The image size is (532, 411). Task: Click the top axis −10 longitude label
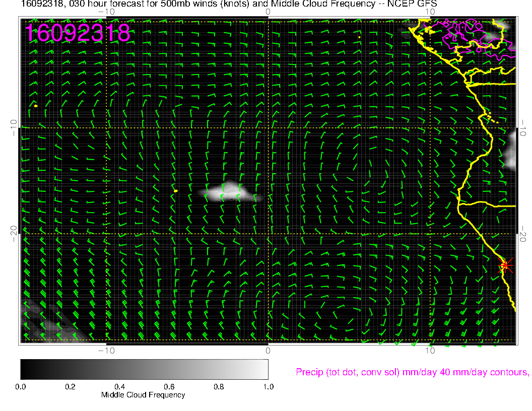click(106, 11)
